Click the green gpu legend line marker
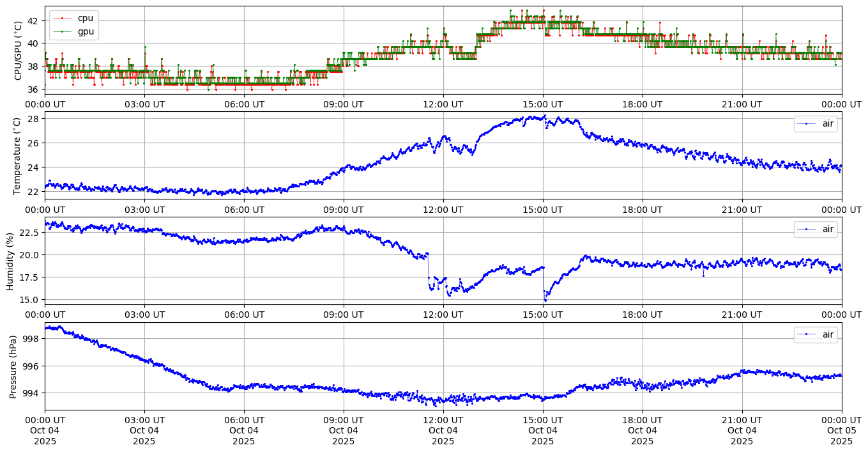 63,30
